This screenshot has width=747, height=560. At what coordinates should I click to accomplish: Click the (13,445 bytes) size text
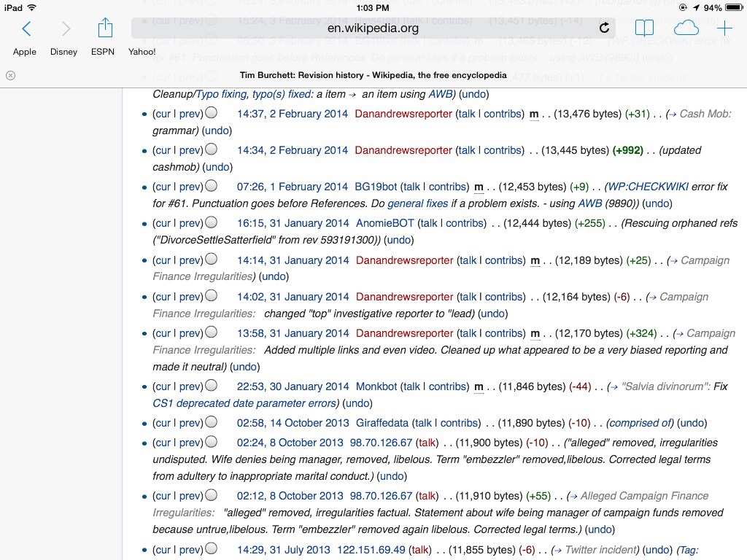576,150
